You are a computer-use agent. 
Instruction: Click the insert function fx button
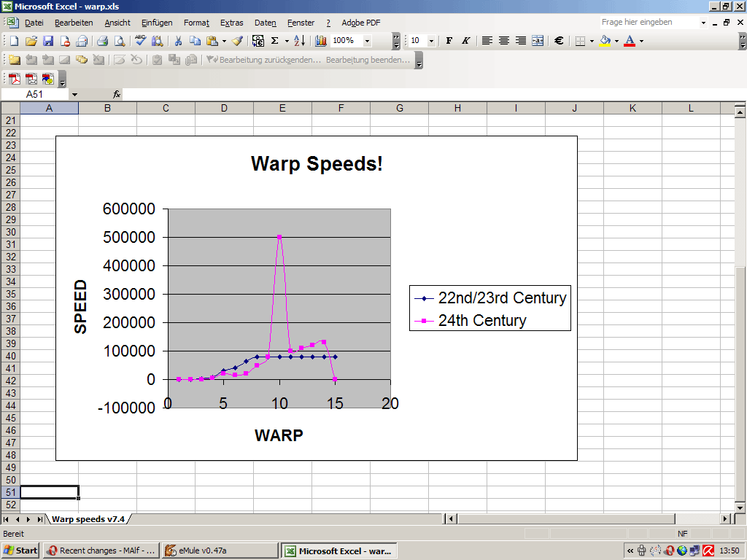(117, 94)
